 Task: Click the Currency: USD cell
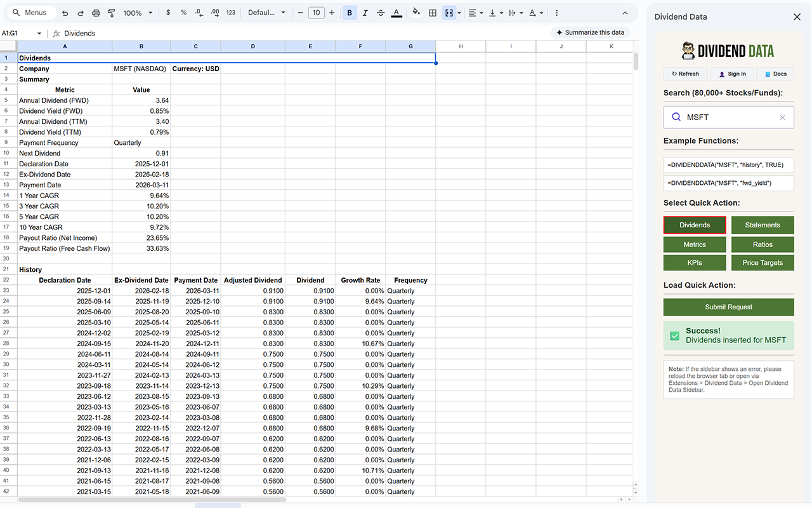point(196,69)
